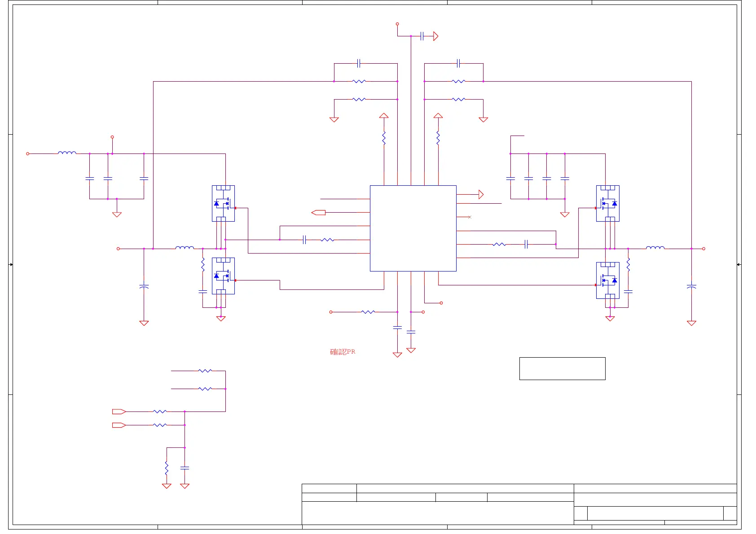Select horizontal resistor below IC near terminal

(x=368, y=312)
